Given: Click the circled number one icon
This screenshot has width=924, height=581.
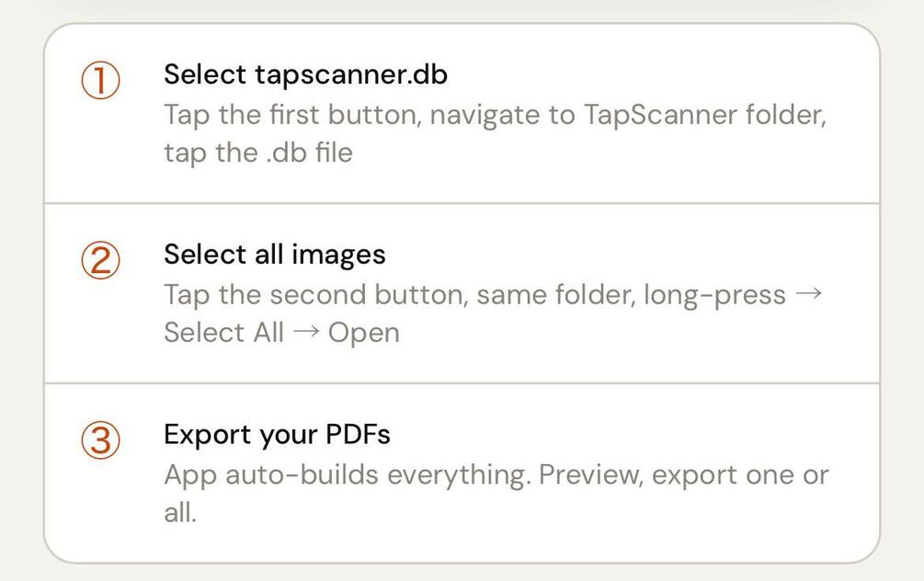Looking at the screenshot, I should tap(99, 82).
